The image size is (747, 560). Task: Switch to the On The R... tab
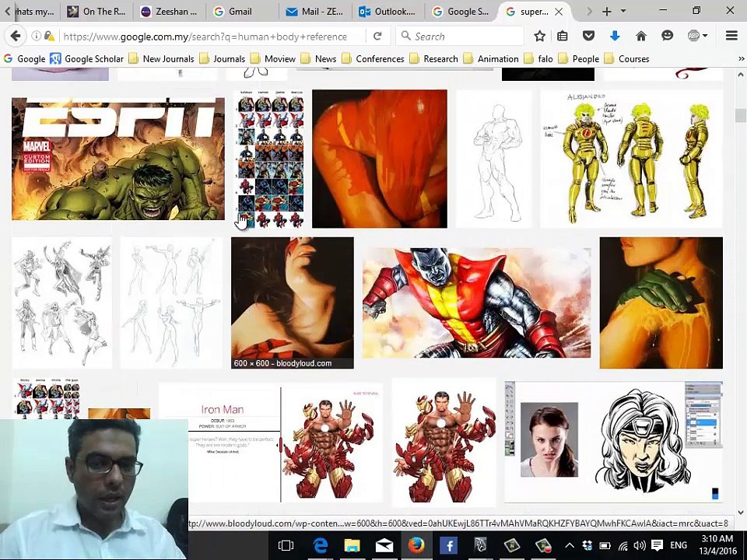(96, 12)
